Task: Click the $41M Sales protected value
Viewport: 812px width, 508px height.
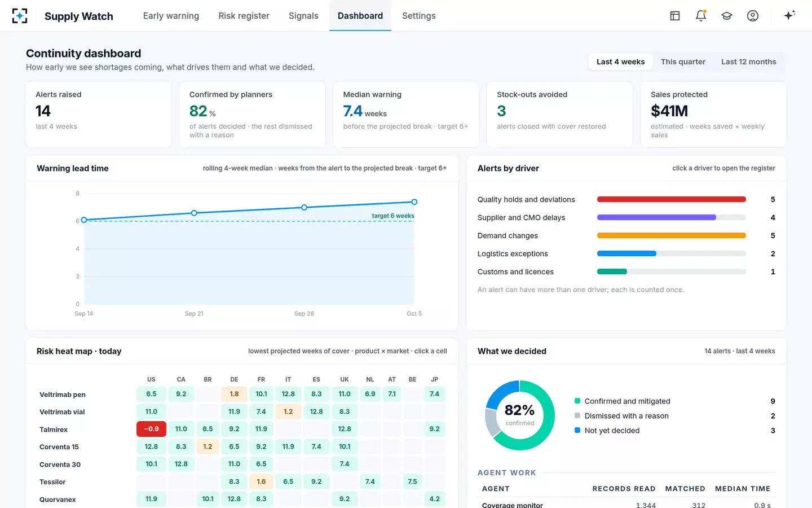Action: click(669, 111)
